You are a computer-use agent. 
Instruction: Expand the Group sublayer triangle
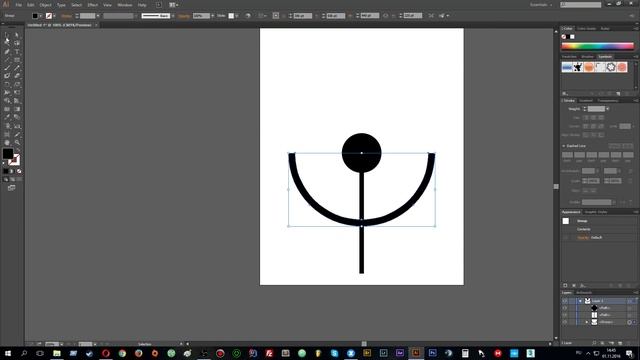coord(587,322)
